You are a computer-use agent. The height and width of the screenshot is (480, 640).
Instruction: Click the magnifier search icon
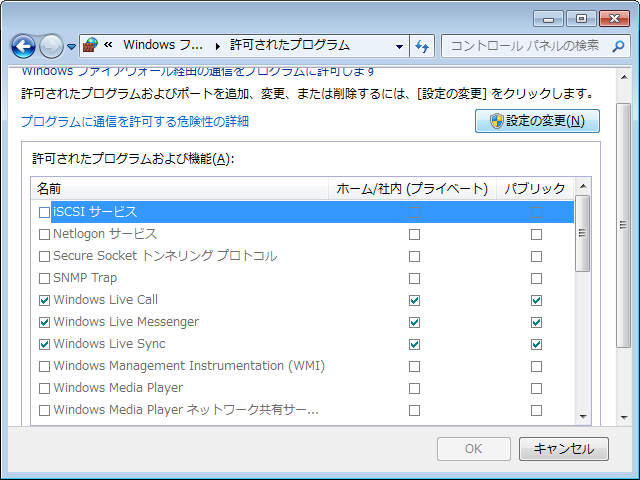618,46
